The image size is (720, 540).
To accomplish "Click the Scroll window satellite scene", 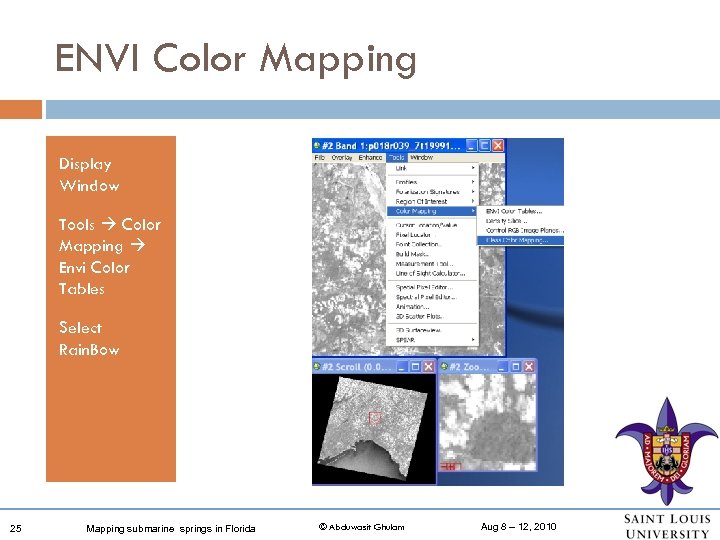I will [374, 428].
